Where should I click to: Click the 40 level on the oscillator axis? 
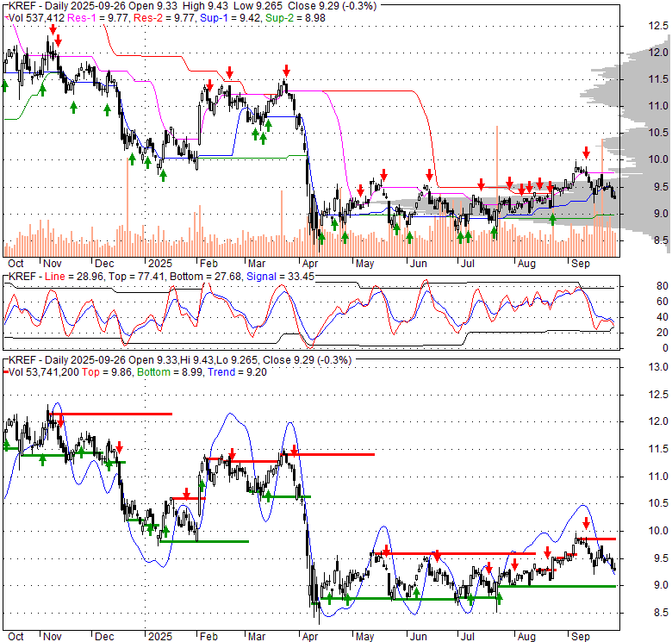(x=663, y=317)
